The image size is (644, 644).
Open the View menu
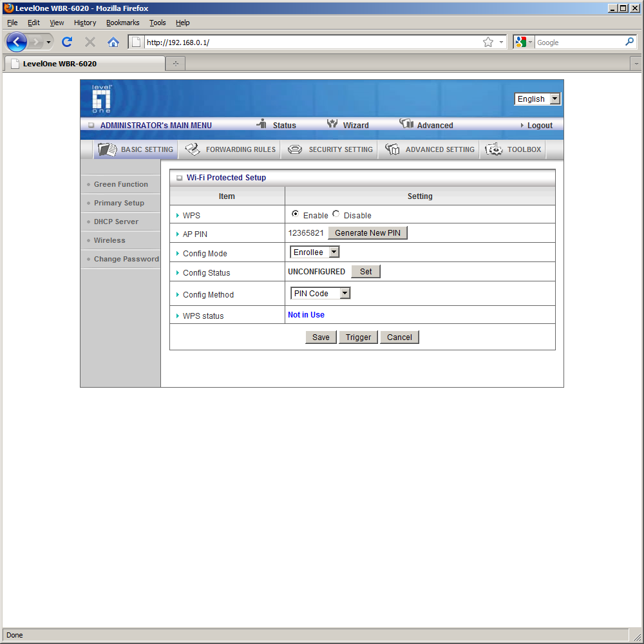[x=57, y=23]
